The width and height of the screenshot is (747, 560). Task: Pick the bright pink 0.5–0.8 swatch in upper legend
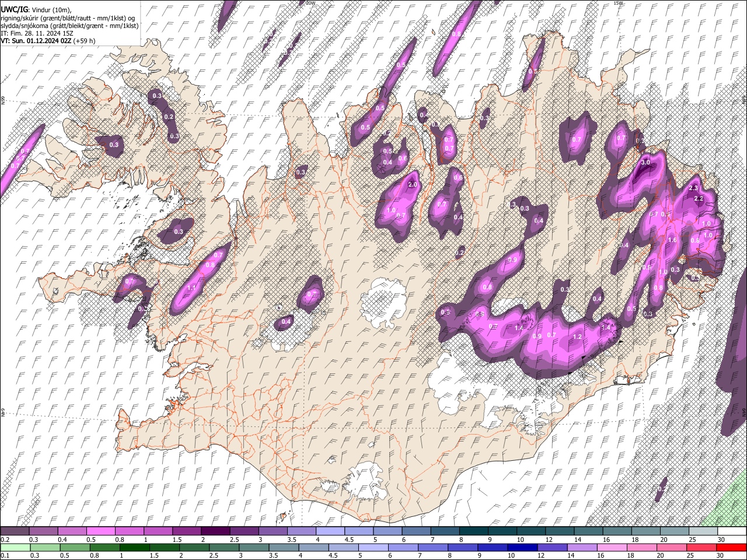[x=100, y=531]
